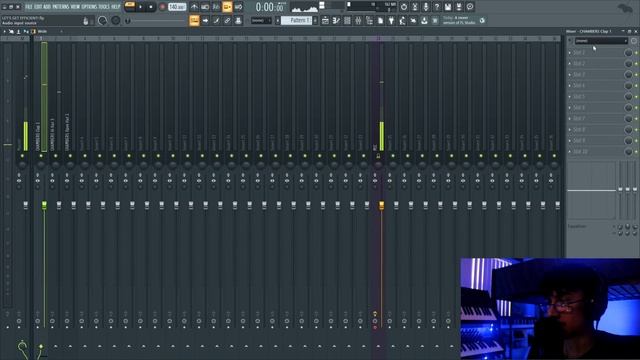Click the link controllers icon
The width and height of the screenshot is (640, 360).
(227, 20)
